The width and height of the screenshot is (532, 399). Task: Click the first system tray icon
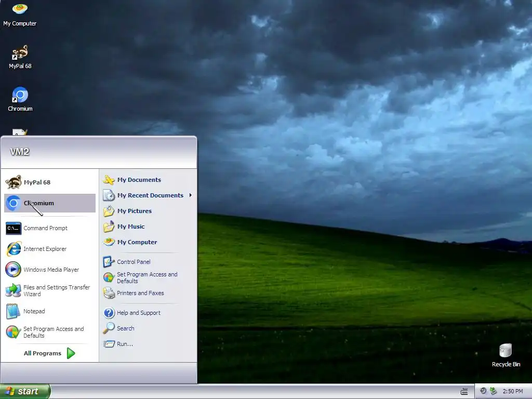pos(483,391)
